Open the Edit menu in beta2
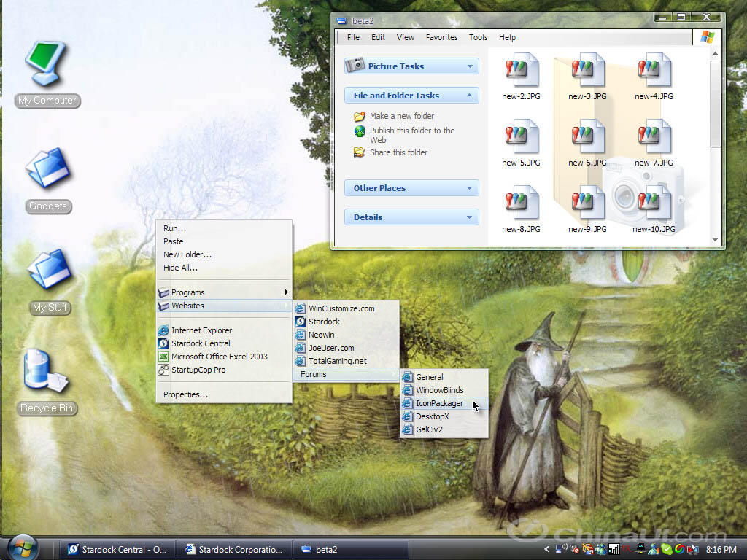This screenshot has width=747, height=560. pyautogui.click(x=378, y=37)
